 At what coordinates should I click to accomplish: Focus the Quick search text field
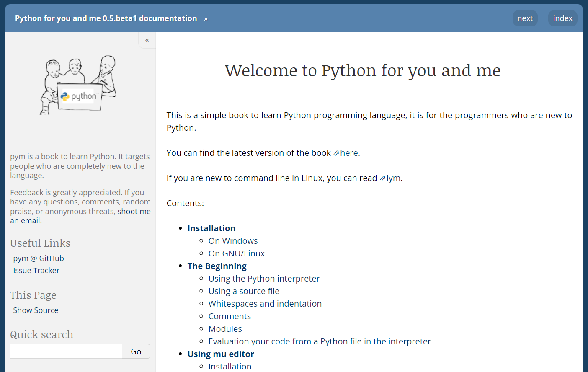66,351
